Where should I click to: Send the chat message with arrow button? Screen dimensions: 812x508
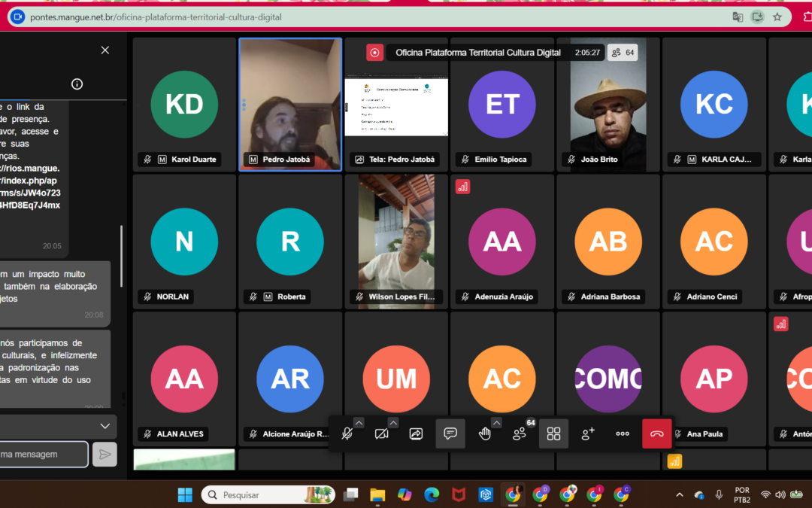click(105, 455)
